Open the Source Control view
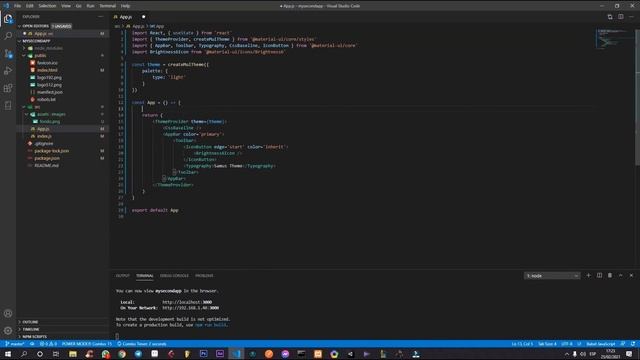Image resolution: width=640 pixels, height=360 pixels. point(8,53)
